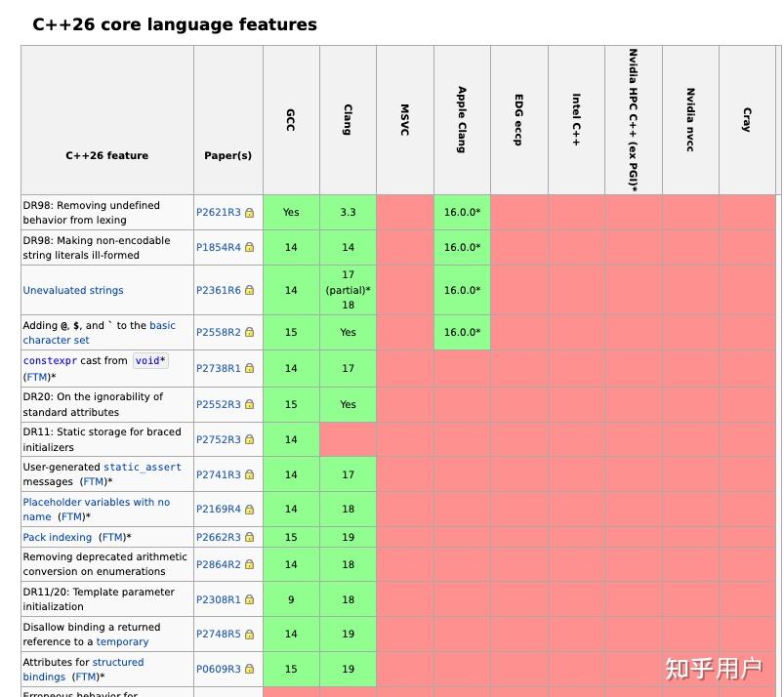The height and width of the screenshot is (697, 784).
Task: Open paper link P2738R1
Action: coord(218,368)
